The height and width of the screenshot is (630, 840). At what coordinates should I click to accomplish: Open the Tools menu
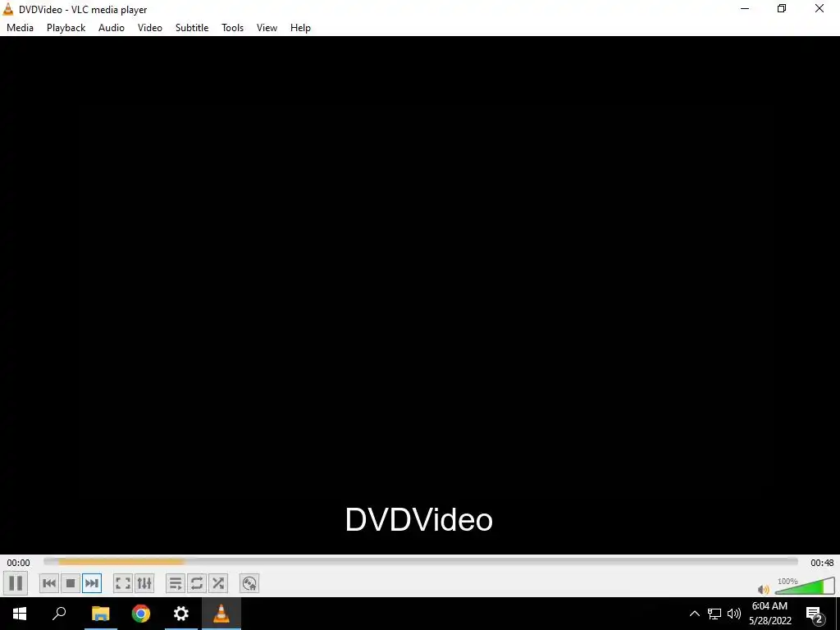tap(232, 28)
